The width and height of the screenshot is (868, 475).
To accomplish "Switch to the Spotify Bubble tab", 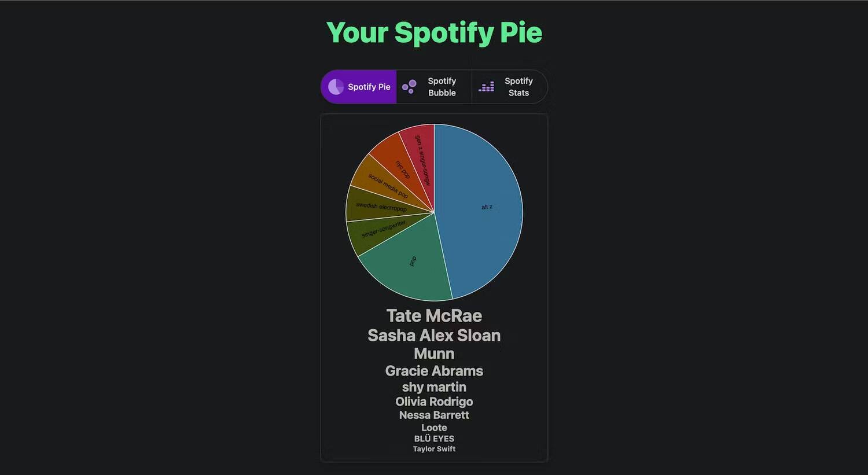I will click(x=442, y=87).
